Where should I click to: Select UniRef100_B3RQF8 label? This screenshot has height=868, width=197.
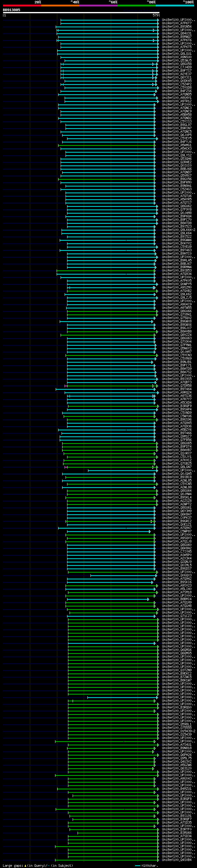pyautogui.click(x=176, y=799)
